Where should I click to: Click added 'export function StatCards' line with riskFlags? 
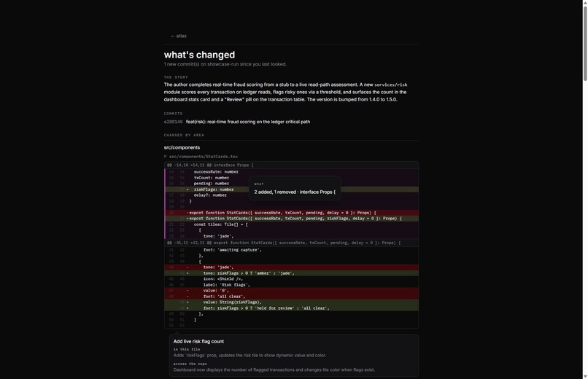291,219
